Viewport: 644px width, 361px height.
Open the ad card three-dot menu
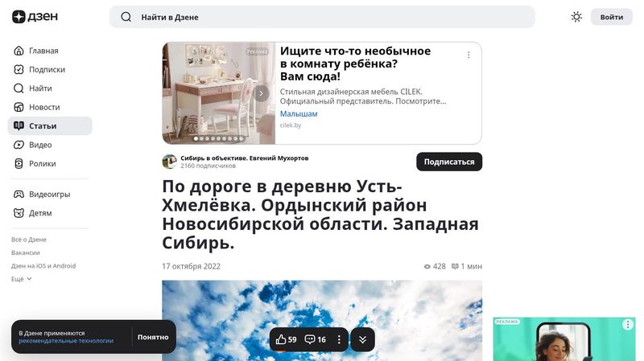(x=469, y=55)
